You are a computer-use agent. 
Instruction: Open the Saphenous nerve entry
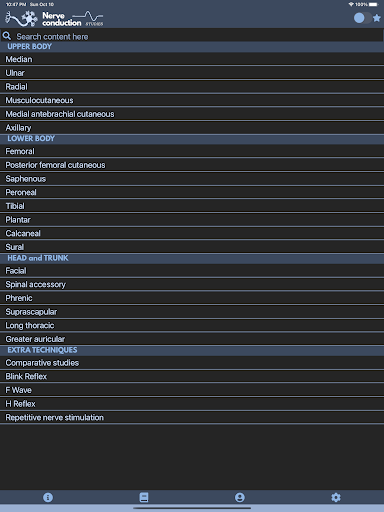(x=192, y=179)
